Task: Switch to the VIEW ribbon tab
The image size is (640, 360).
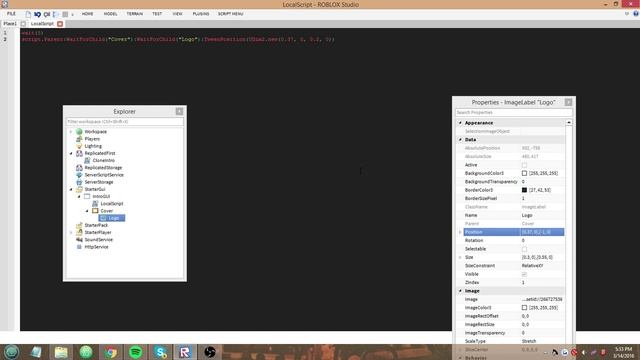Action: [x=178, y=14]
